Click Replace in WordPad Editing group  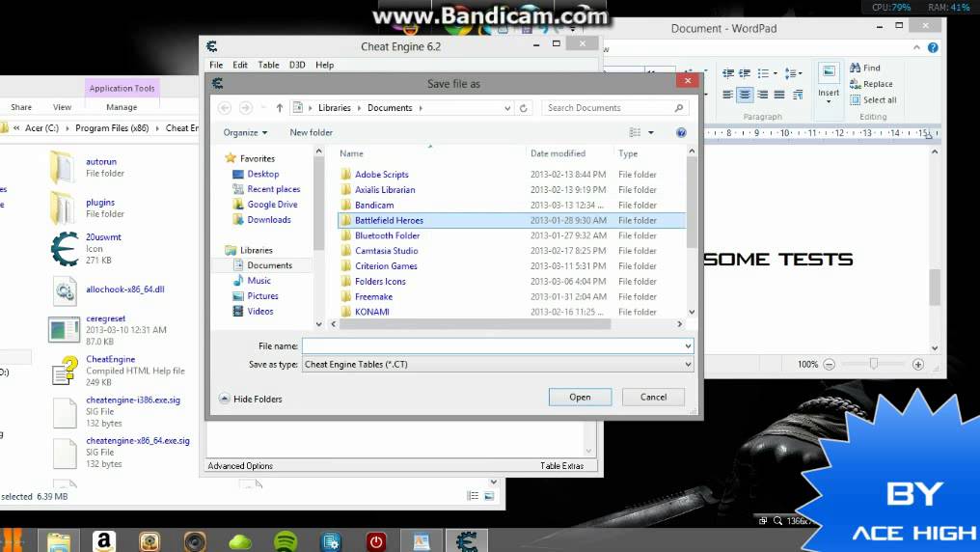pos(871,84)
